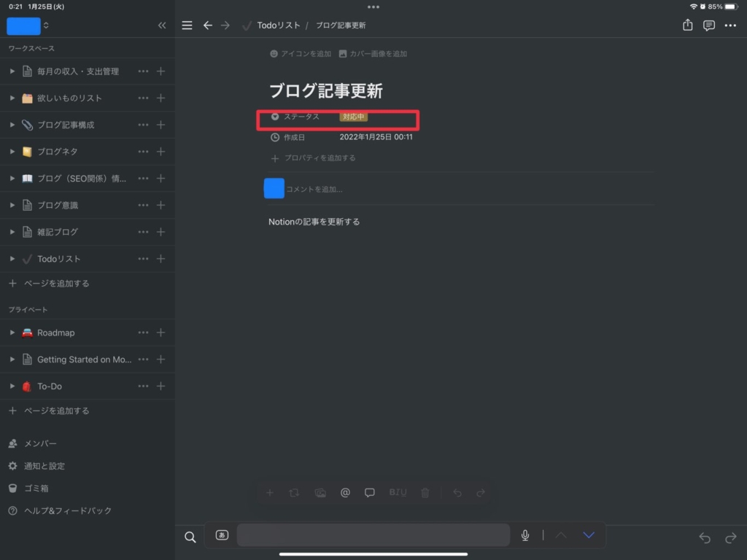The height and width of the screenshot is (560, 747).
Task: Expand the 雑記ブログ page tree
Action: point(12,232)
